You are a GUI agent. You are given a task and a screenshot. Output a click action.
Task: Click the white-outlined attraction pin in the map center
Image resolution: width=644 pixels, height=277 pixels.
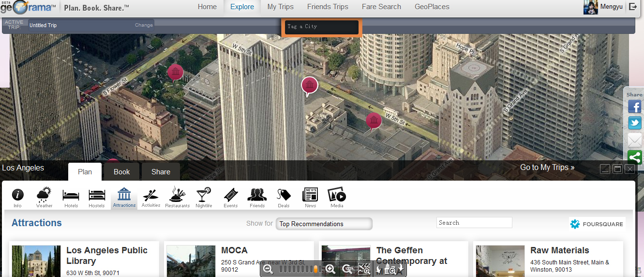(x=310, y=86)
